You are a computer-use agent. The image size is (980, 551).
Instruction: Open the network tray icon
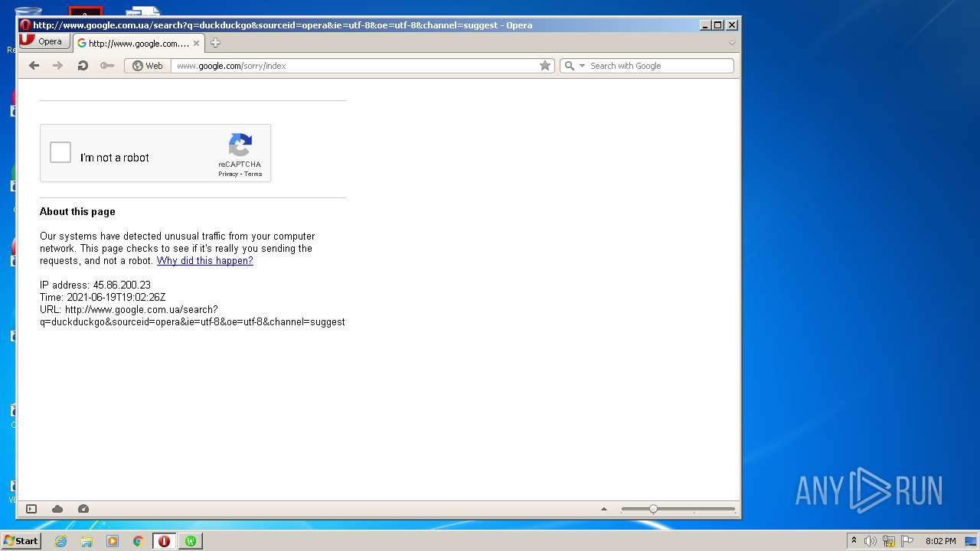click(x=889, y=541)
